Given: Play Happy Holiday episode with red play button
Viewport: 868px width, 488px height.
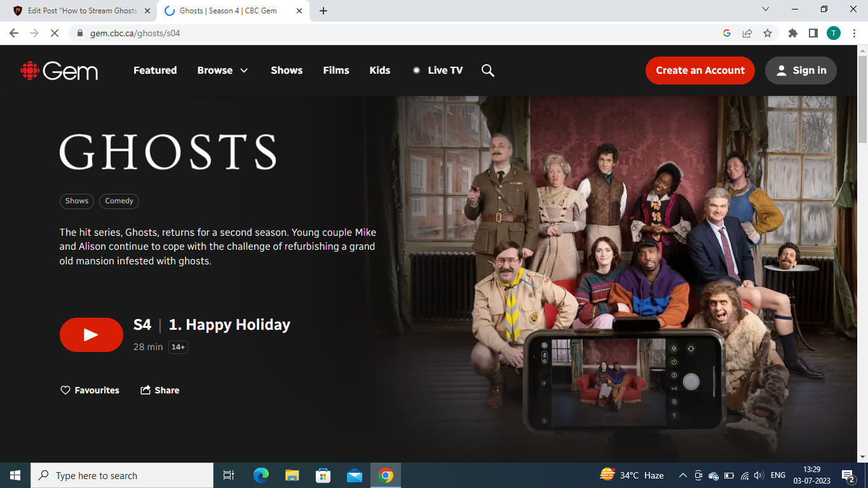Looking at the screenshot, I should (92, 335).
